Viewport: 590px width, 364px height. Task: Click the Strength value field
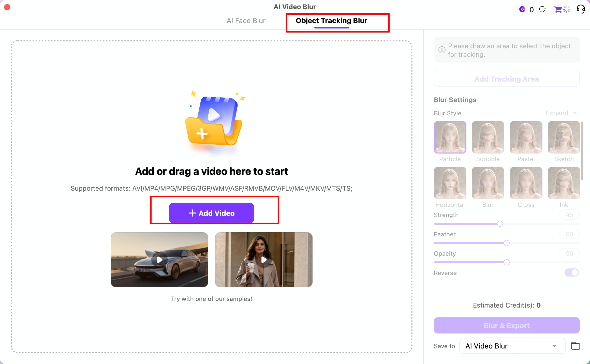point(569,215)
